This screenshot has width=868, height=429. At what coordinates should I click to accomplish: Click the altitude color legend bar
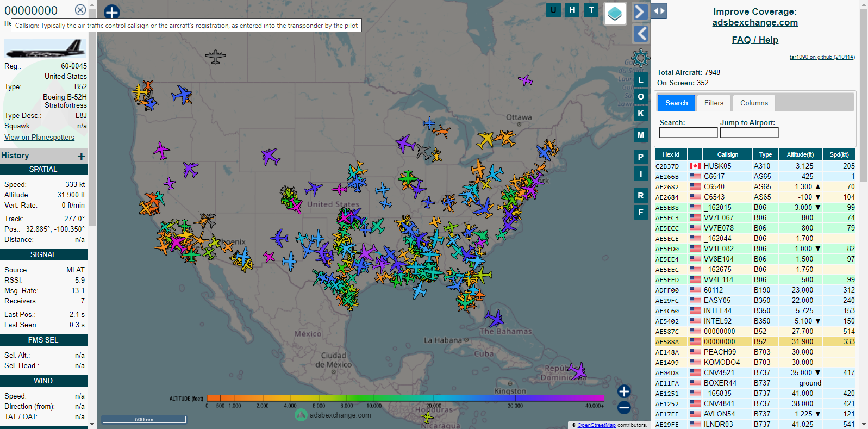point(405,398)
